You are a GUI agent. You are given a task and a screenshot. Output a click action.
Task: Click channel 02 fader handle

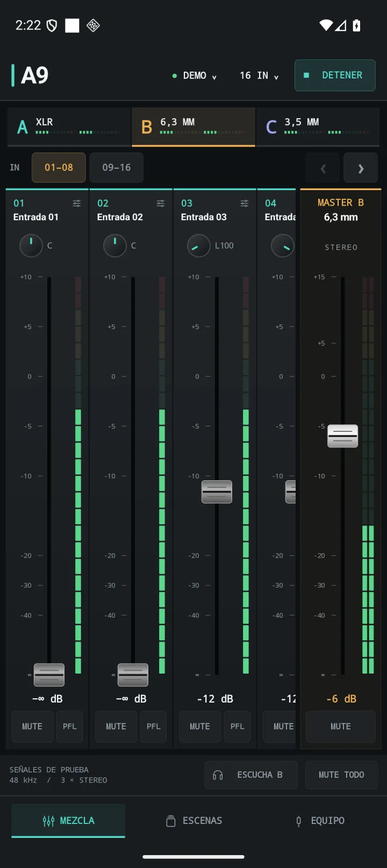click(x=133, y=675)
